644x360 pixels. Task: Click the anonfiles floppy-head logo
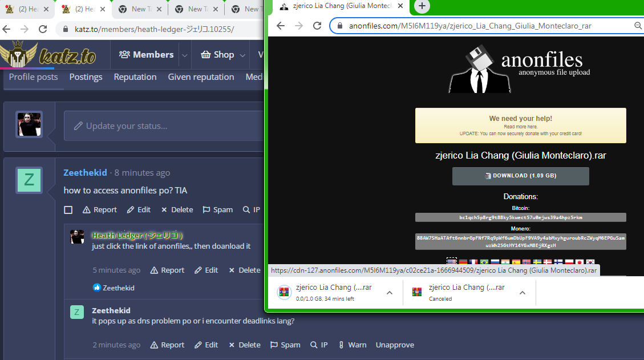click(480, 69)
